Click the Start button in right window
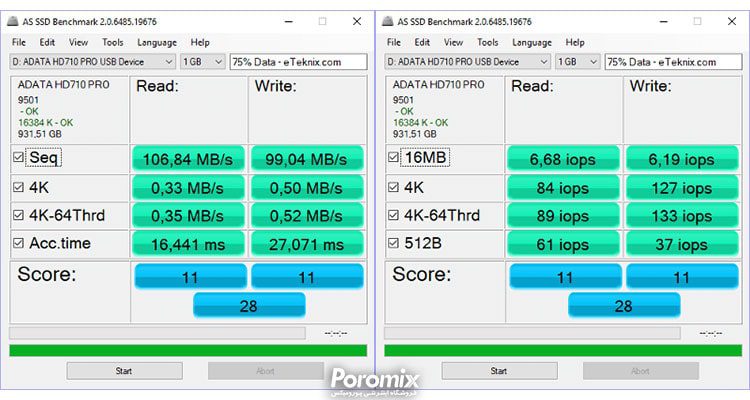750x400 pixels. (499, 371)
